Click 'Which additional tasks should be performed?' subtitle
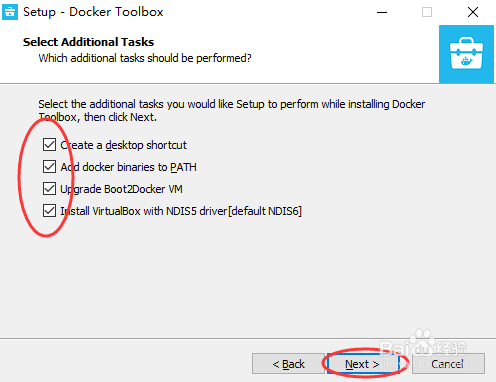 145,58
